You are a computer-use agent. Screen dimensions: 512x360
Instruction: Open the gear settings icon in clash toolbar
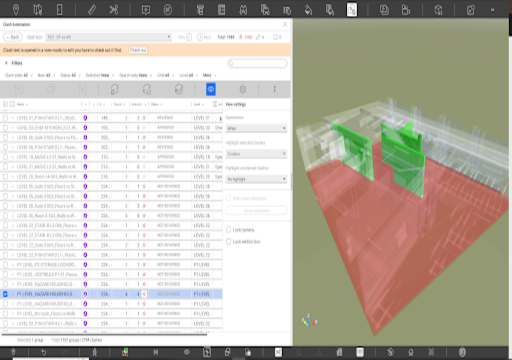[243, 89]
